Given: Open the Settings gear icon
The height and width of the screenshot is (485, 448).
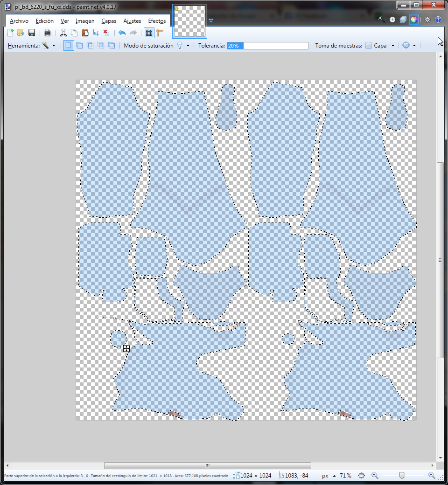Looking at the screenshot, I should click(427, 20).
